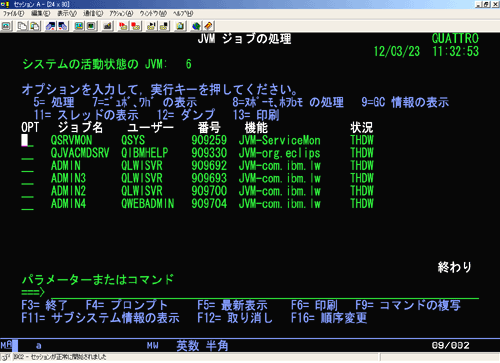
Task: Open the ヘルプ(H) menu
Action: 183,14
